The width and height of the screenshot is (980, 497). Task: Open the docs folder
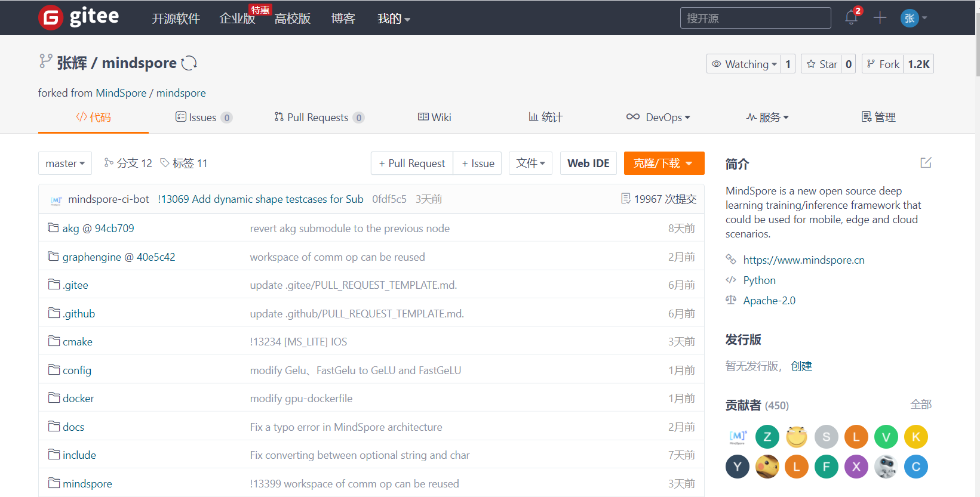pos(73,427)
